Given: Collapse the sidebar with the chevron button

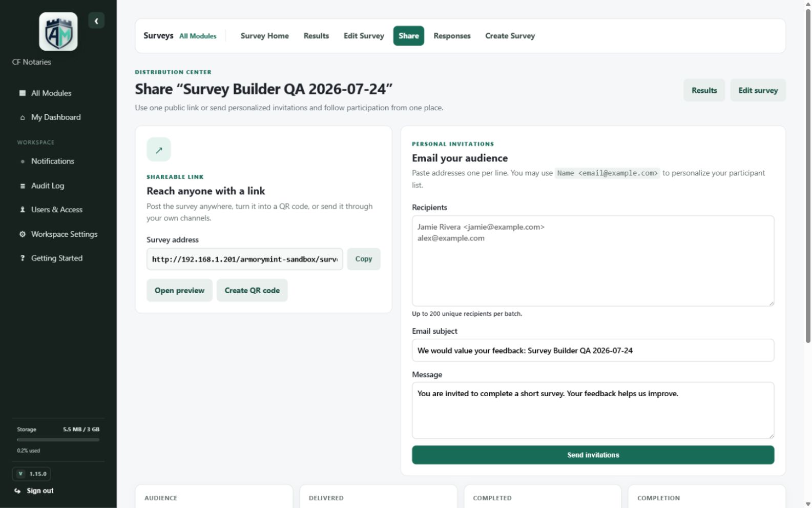Looking at the screenshot, I should (96, 21).
